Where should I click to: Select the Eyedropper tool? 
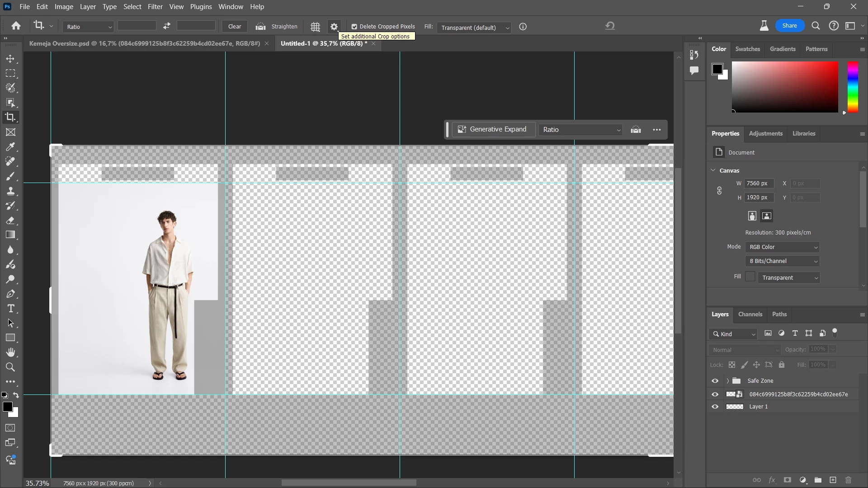[x=10, y=147]
